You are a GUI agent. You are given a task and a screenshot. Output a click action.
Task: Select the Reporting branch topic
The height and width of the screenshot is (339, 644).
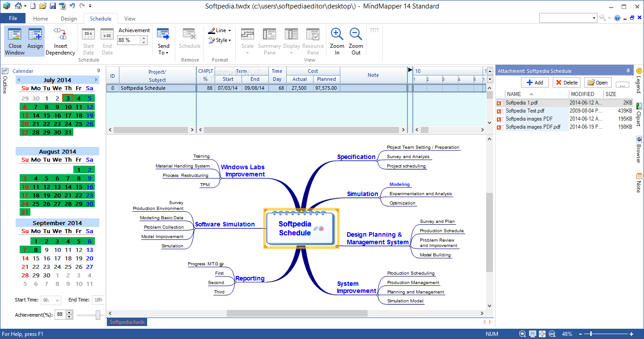[x=250, y=279]
